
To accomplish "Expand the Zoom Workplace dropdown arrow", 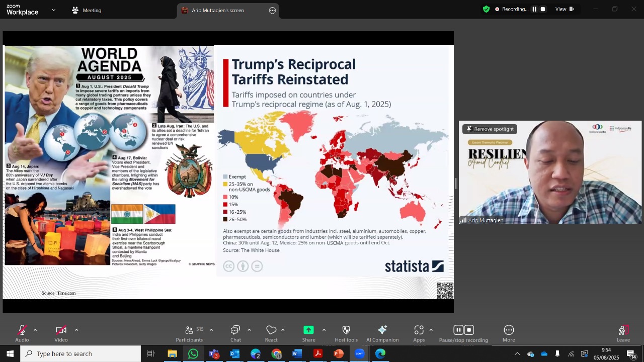I will [x=54, y=10].
